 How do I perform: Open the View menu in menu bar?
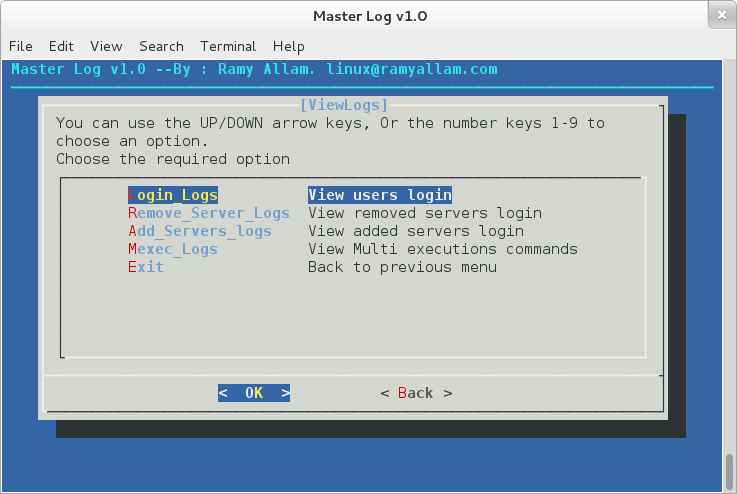point(106,46)
